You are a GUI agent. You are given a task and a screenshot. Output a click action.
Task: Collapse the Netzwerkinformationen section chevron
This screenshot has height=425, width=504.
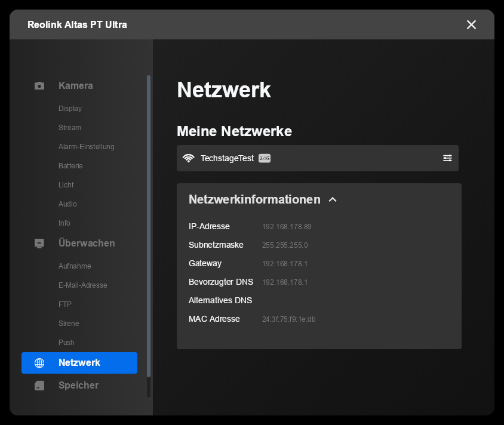tap(333, 200)
